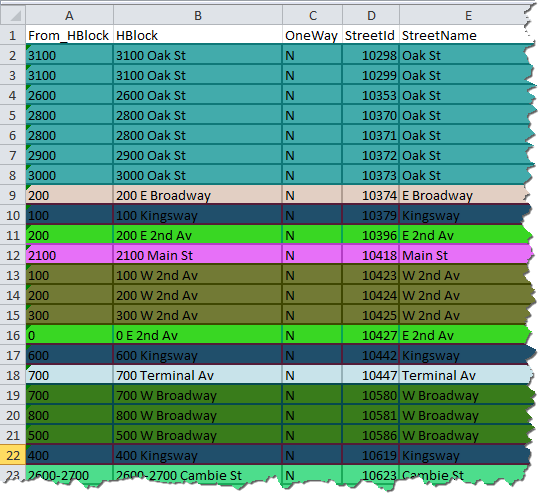Screen dimensions: 543x495
Task: Select cell with 700 Terminal Av
Action: [198, 375]
